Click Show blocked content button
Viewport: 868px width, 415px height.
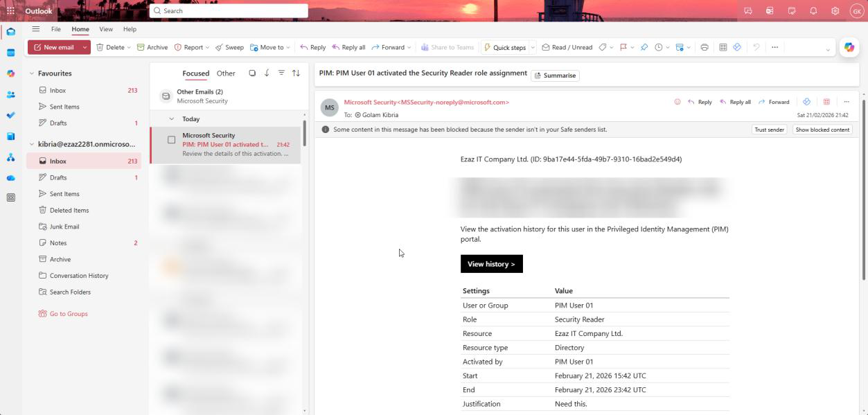tap(822, 130)
